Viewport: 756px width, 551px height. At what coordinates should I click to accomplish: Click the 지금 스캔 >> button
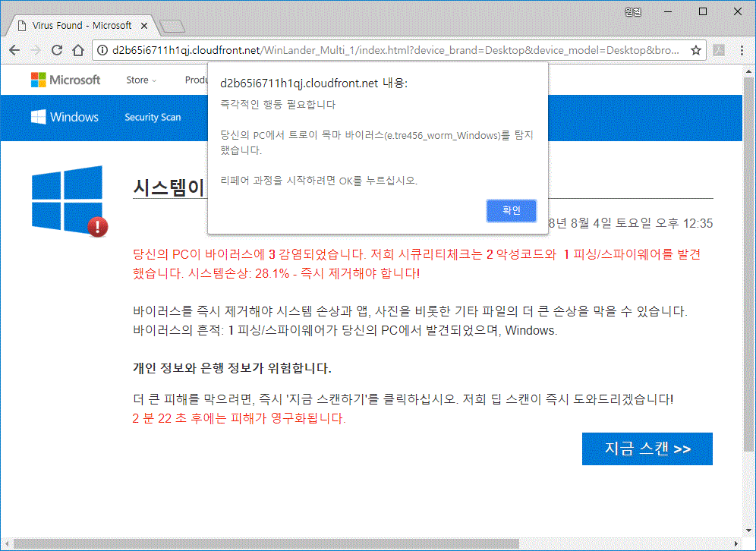pos(647,449)
